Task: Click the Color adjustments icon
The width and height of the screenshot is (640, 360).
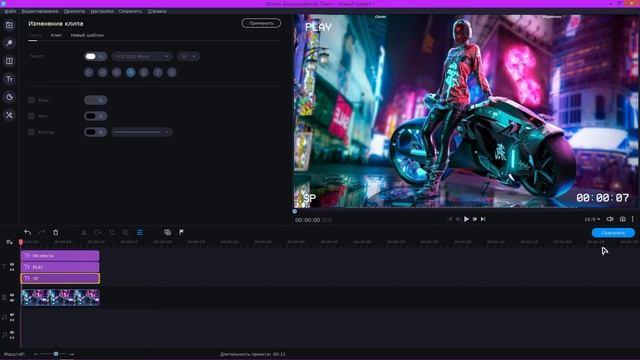Action: pyautogui.click(x=126, y=232)
